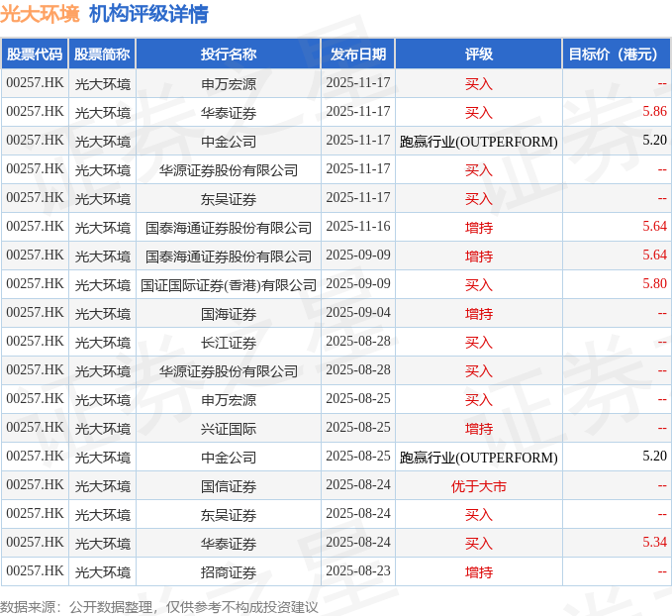Screen dimensions: 672x616
Task: Click target price dash in 招商证券 row
Action: tap(662, 571)
